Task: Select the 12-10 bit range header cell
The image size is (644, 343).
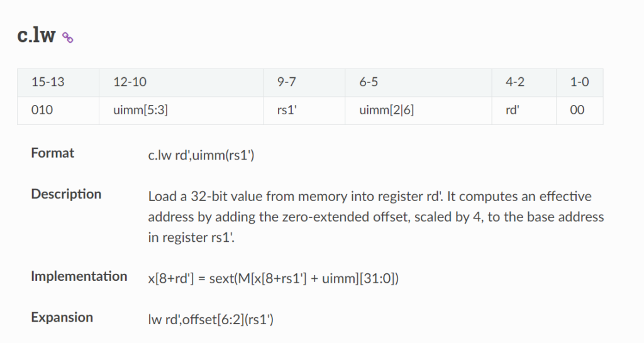Action: point(181,83)
